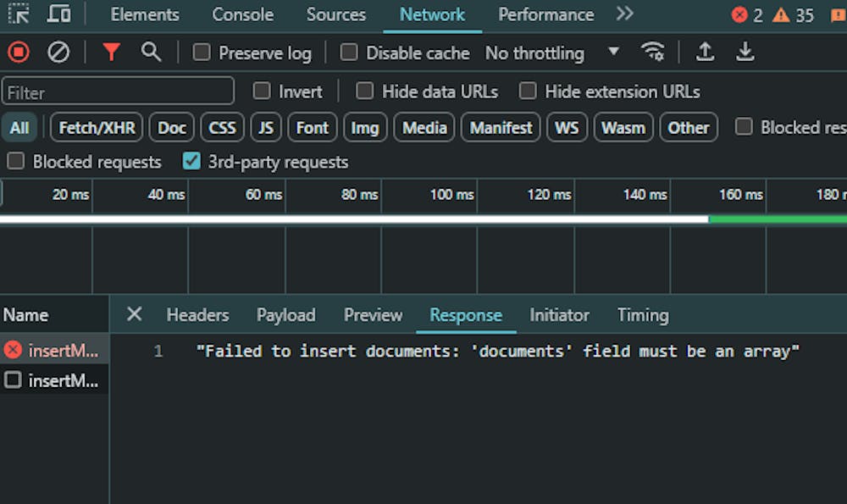This screenshot has width=847, height=504.
Task: Uncheck the 3rd-party requests checkbox
Action: (191, 162)
